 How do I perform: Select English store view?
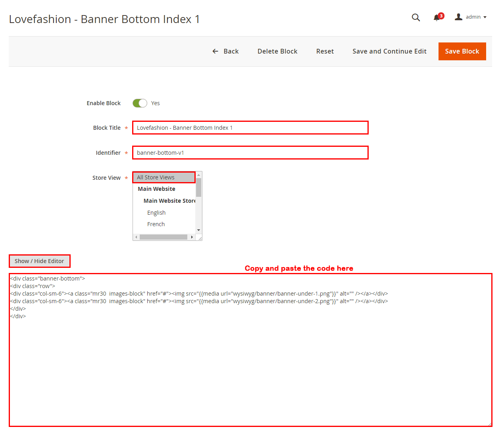156,213
